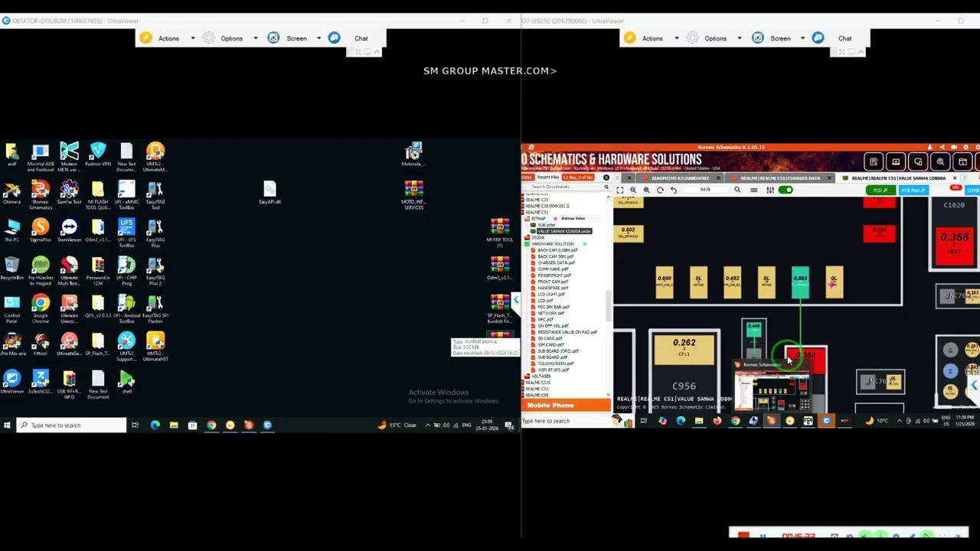This screenshot has width=980, height=551.
Task: Click the rotate/refresh icon in schematic toolbar
Action: [660, 190]
